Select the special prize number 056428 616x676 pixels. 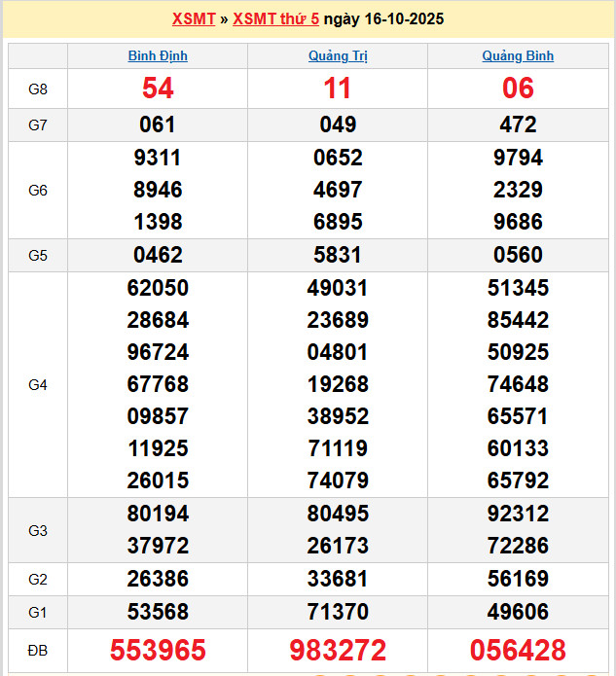[518, 651]
